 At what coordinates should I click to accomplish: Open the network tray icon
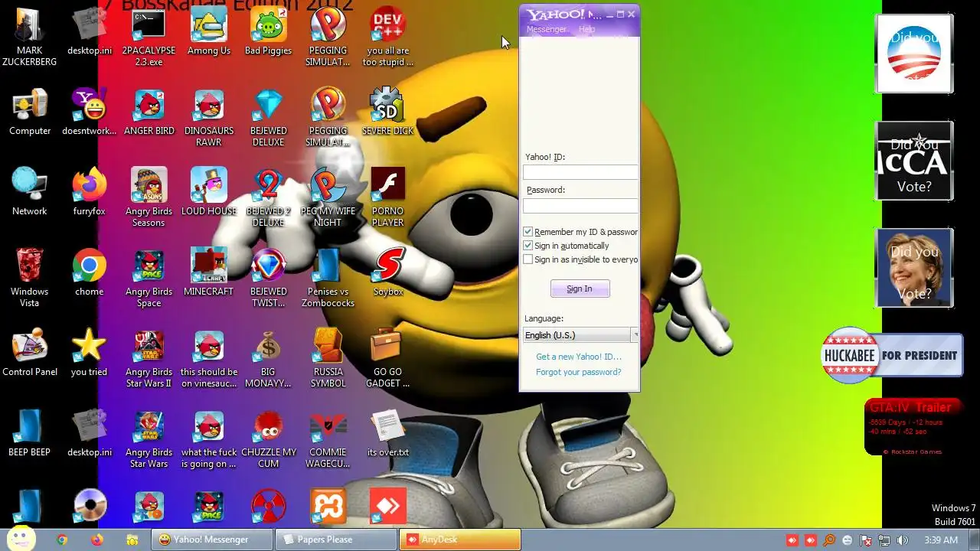pos(884,540)
